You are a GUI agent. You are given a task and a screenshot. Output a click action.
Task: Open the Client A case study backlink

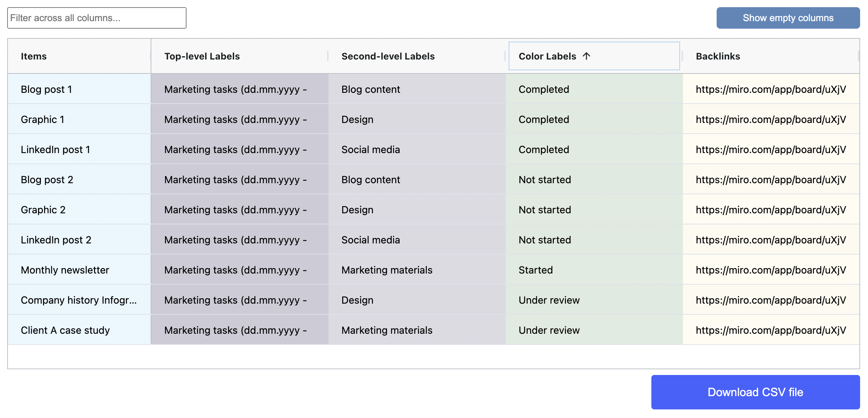(770, 330)
